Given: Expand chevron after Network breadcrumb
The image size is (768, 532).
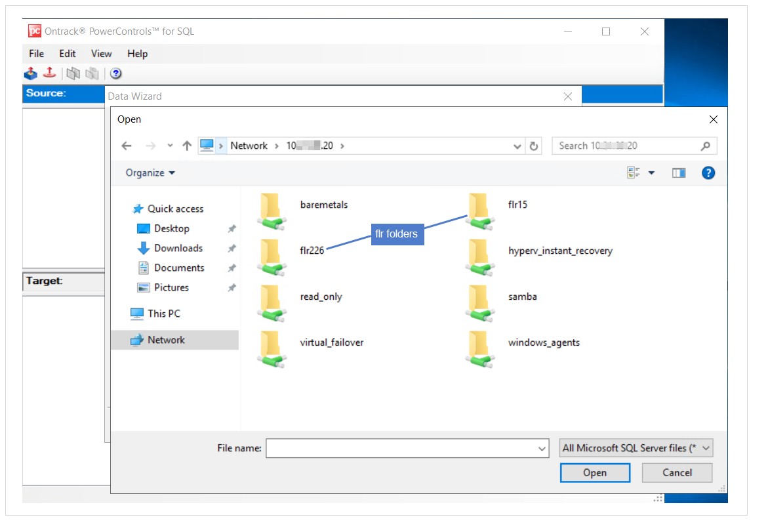Looking at the screenshot, I should [x=277, y=146].
